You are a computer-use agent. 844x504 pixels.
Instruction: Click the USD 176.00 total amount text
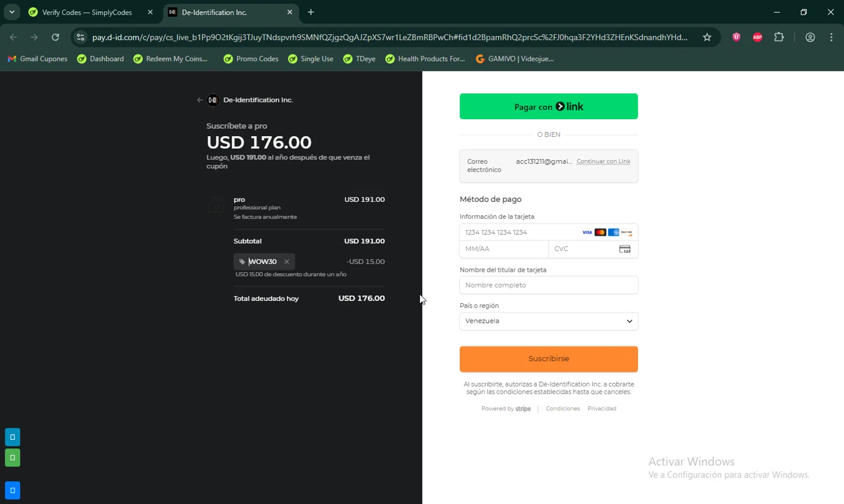tap(361, 299)
